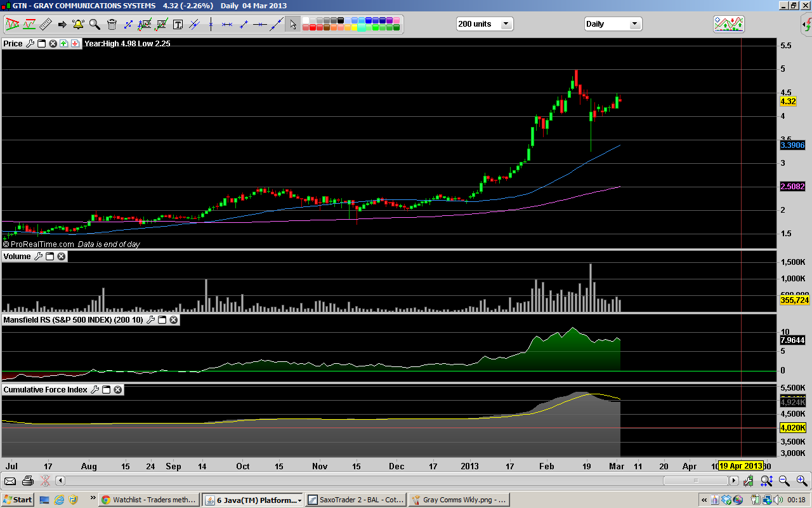The image size is (812, 508).
Task: Open the magnifying glass search tool
Action: 95,25
